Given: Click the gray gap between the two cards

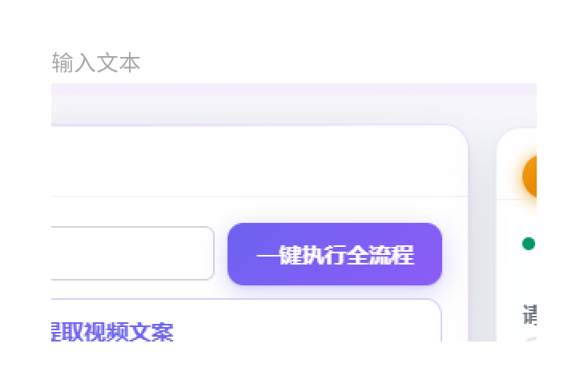Looking at the screenshot, I should point(482,240).
